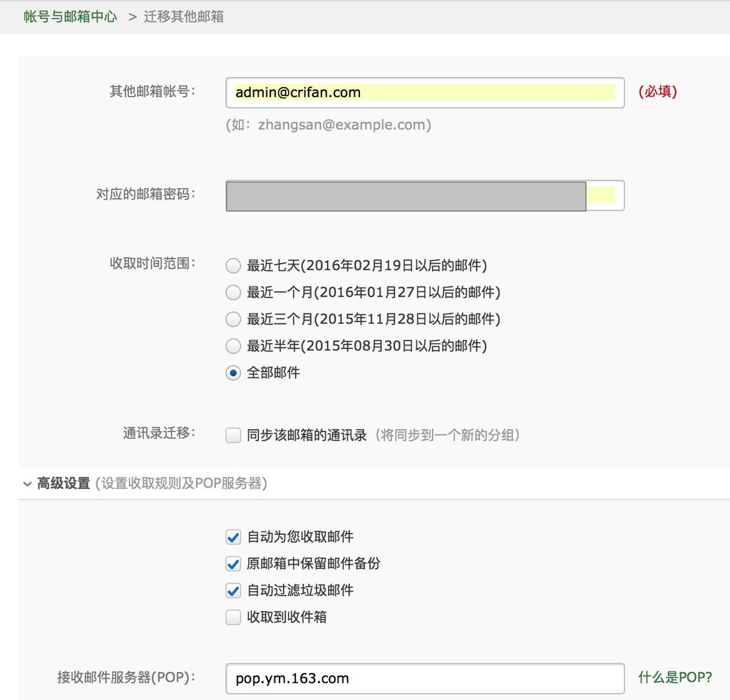Click the 高级设置 section header text
This screenshot has height=700, width=730.
coord(63,484)
